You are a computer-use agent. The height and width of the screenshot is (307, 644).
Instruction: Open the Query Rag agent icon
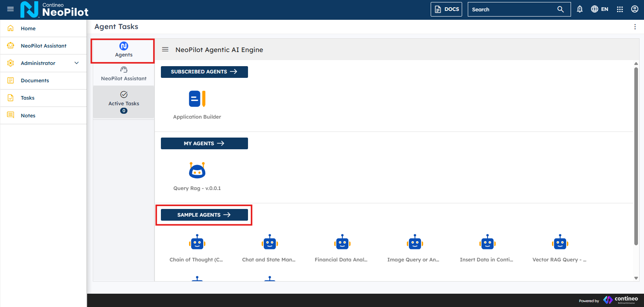coord(197,171)
